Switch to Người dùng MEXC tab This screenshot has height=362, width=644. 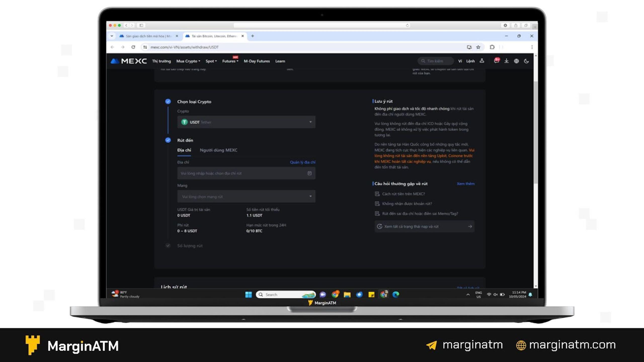(x=218, y=150)
